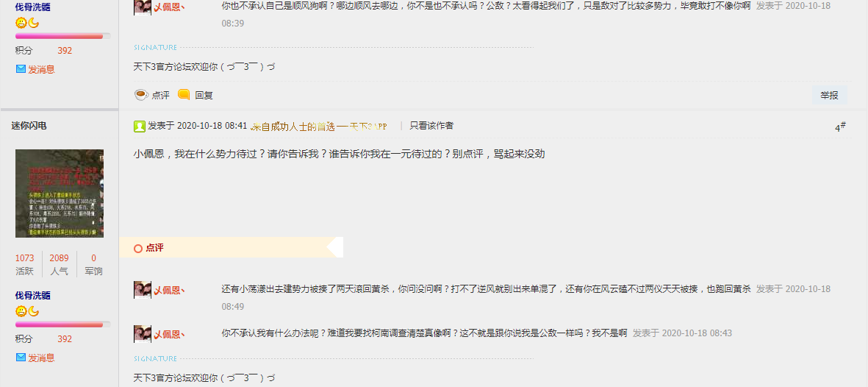
Task: Open 1073 活跃 stat
Action: click(24, 264)
